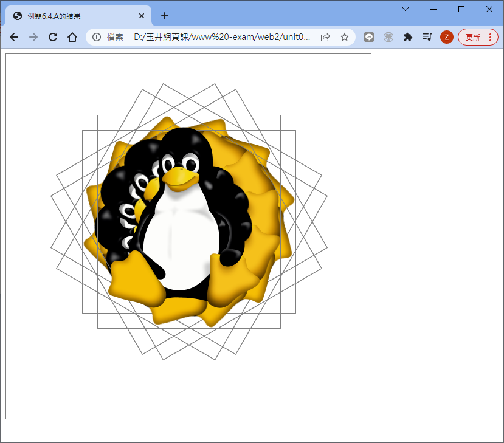Viewport: 504px width, 443px height.
Task: Go to the Home page
Action: click(x=72, y=38)
